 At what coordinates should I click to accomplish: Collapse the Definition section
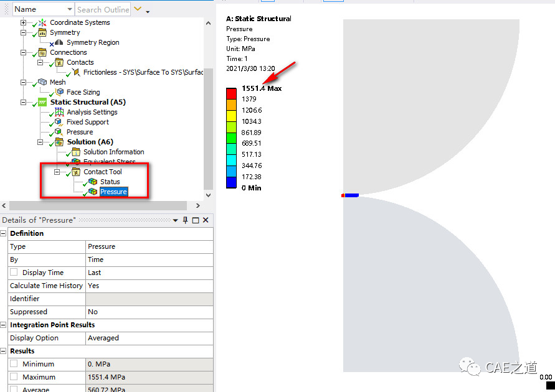(3, 233)
